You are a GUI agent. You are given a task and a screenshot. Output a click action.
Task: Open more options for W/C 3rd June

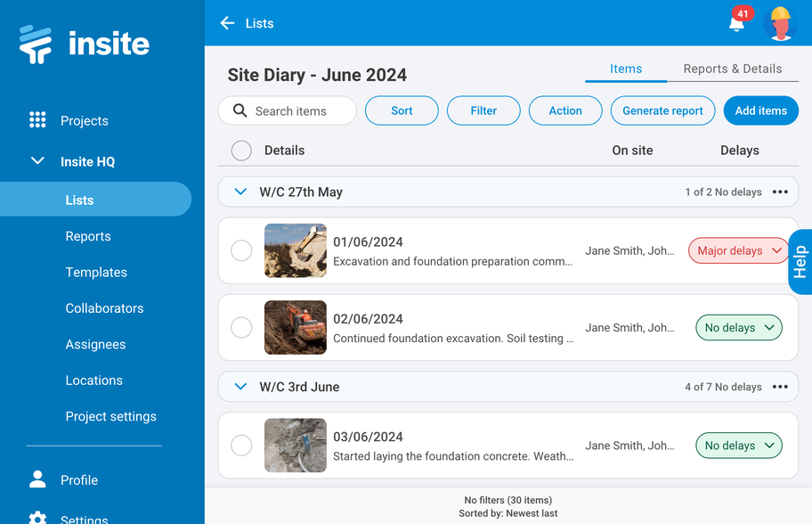click(x=780, y=387)
